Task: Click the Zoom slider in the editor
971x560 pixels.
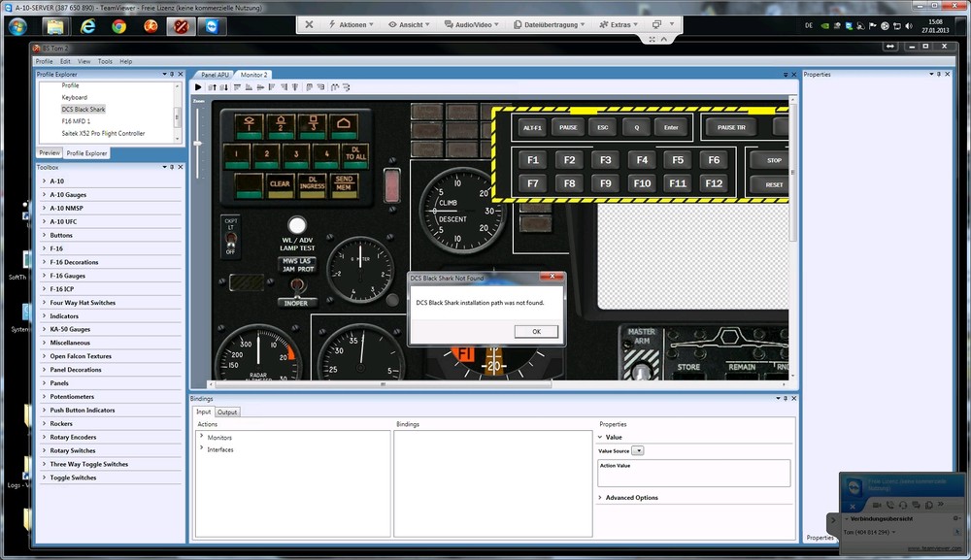Action: tap(198, 144)
